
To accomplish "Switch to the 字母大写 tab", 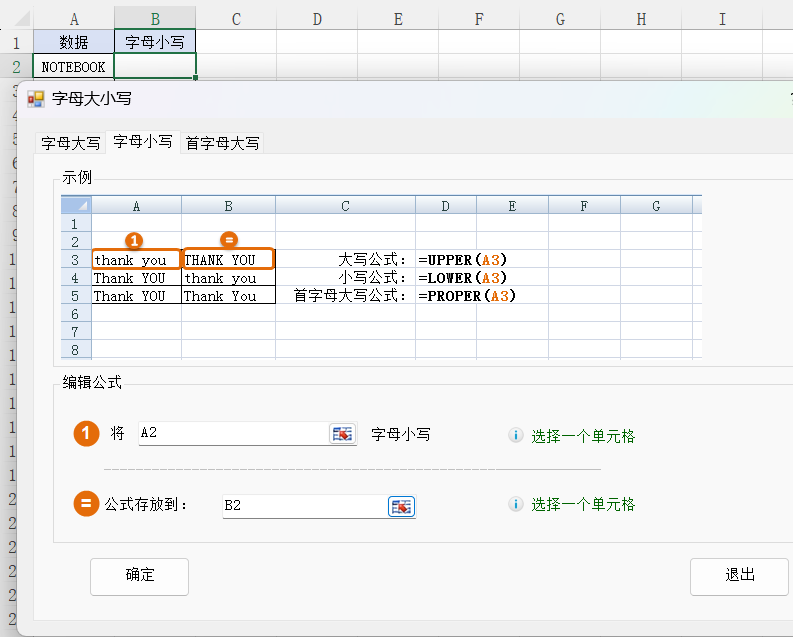I will pos(70,143).
